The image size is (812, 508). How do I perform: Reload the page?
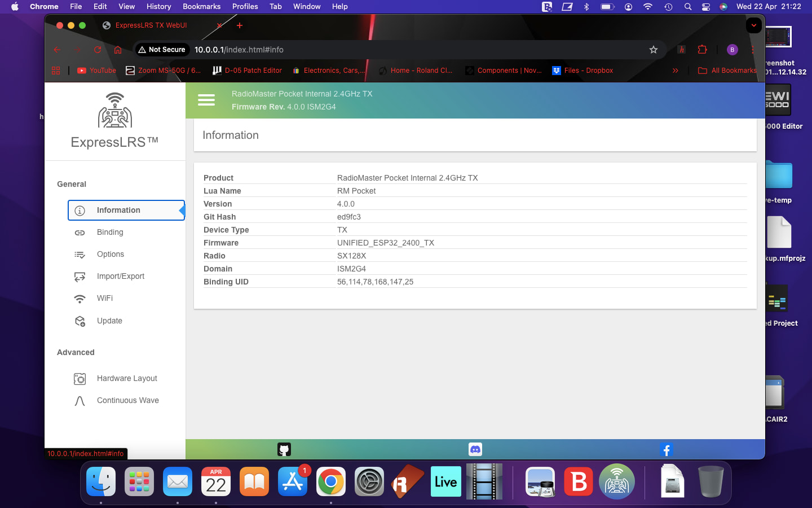[x=98, y=50]
